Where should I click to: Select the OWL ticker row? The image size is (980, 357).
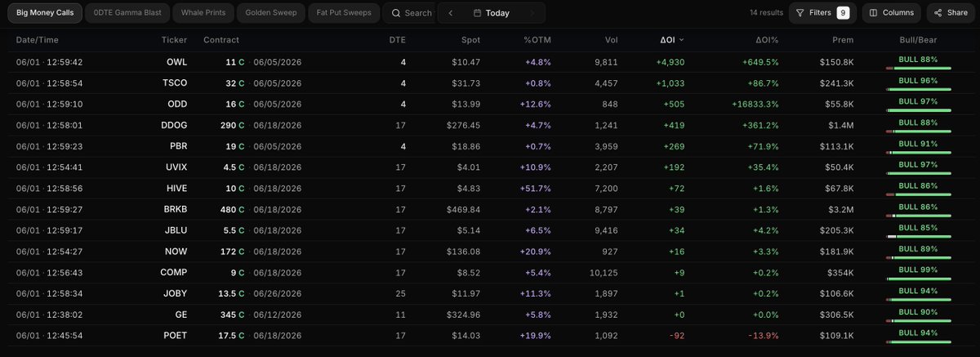coord(490,63)
